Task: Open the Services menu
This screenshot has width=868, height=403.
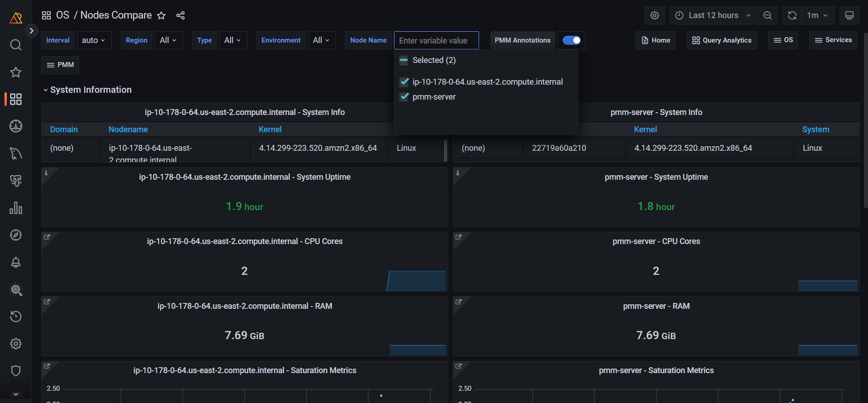Action: coord(833,40)
